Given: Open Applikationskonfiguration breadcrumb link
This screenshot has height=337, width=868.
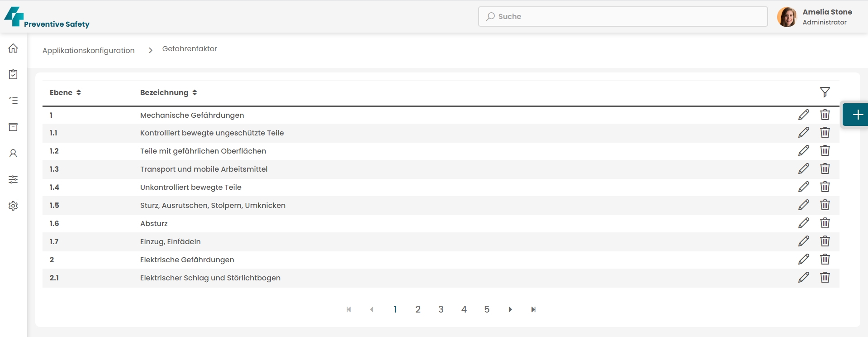Looking at the screenshot, I should (x=89, y=50).
